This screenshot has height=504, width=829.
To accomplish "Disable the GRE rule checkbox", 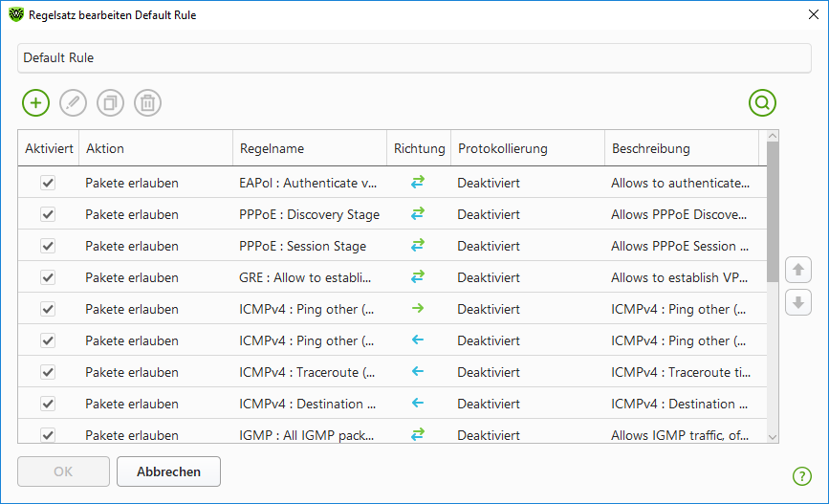I will pos(48,277).
